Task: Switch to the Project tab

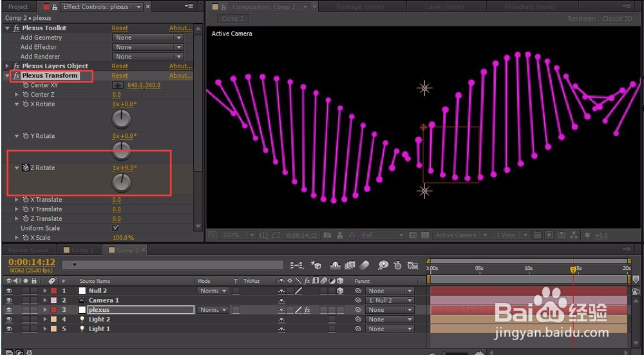Action: point(18,6)
